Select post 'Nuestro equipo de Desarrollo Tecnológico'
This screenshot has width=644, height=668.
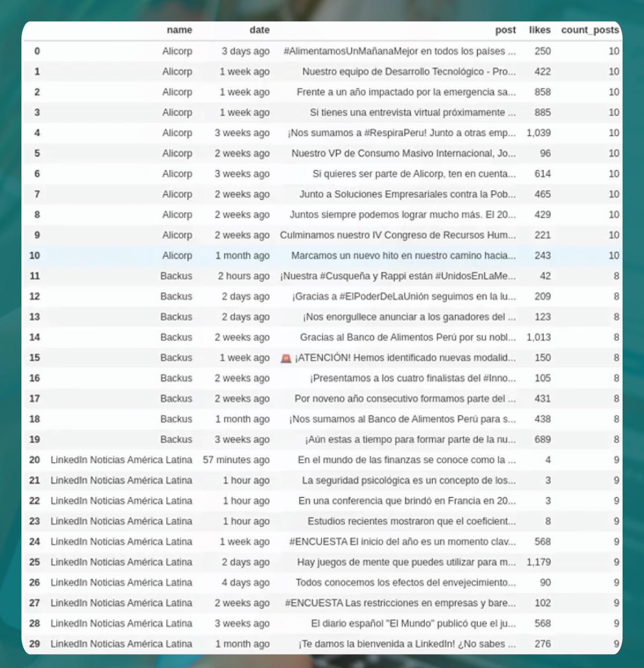tap(409, 71)
